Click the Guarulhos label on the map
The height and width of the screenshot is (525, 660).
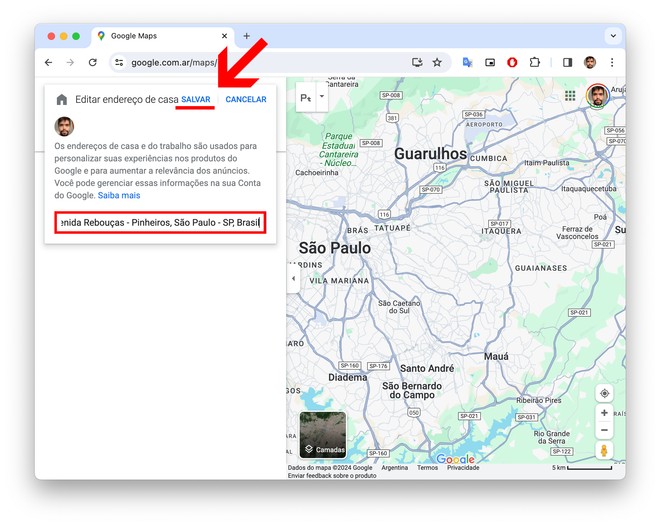[x=431, y=154]
